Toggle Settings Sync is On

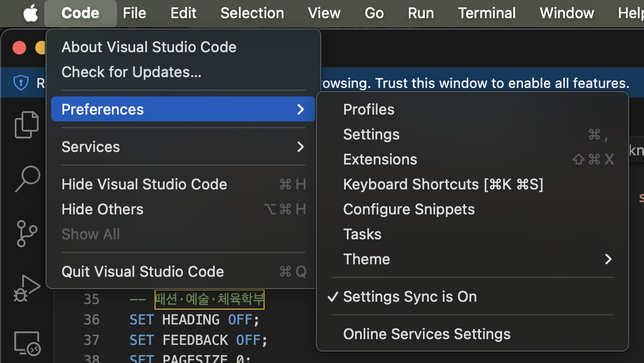tap(472, 297)
